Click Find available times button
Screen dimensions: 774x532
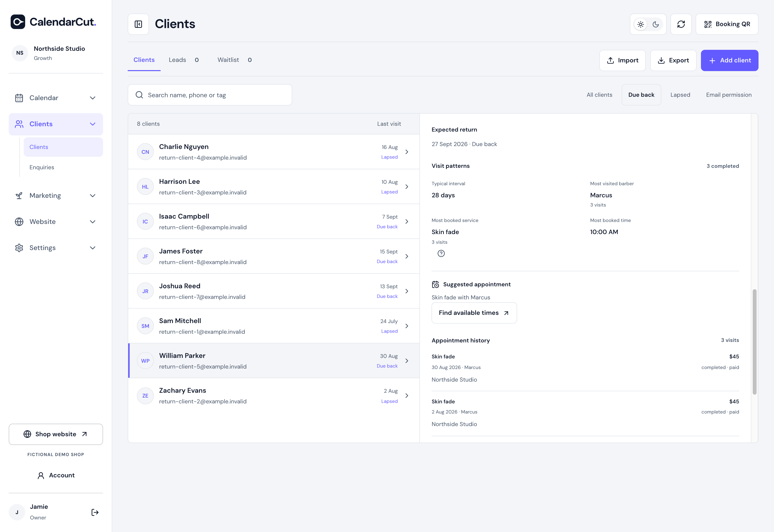(x=474, y=313)
